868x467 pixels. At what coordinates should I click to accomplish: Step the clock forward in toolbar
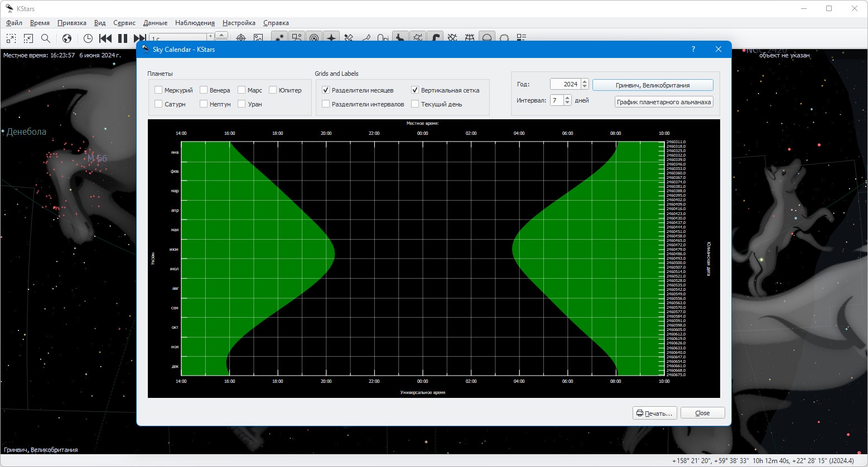139,38
